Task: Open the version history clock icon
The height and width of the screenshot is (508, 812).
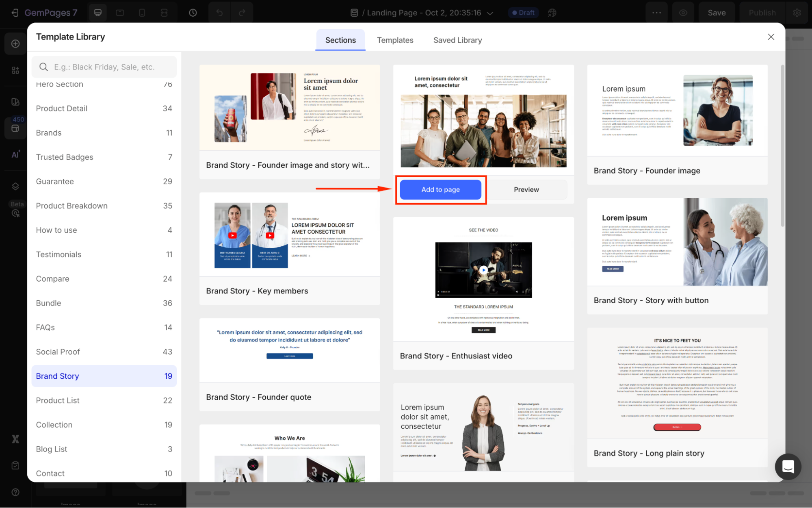Action: pyautogui.click(x=193, y=13)
